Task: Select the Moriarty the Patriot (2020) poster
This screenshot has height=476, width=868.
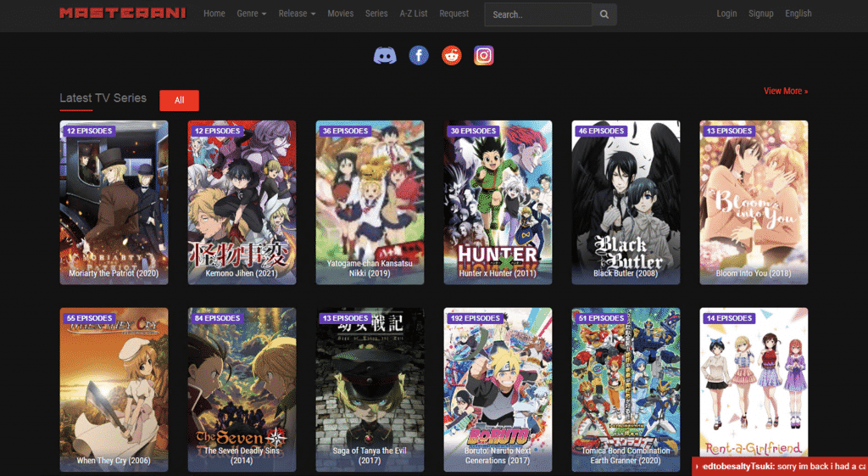Action: 114,202
